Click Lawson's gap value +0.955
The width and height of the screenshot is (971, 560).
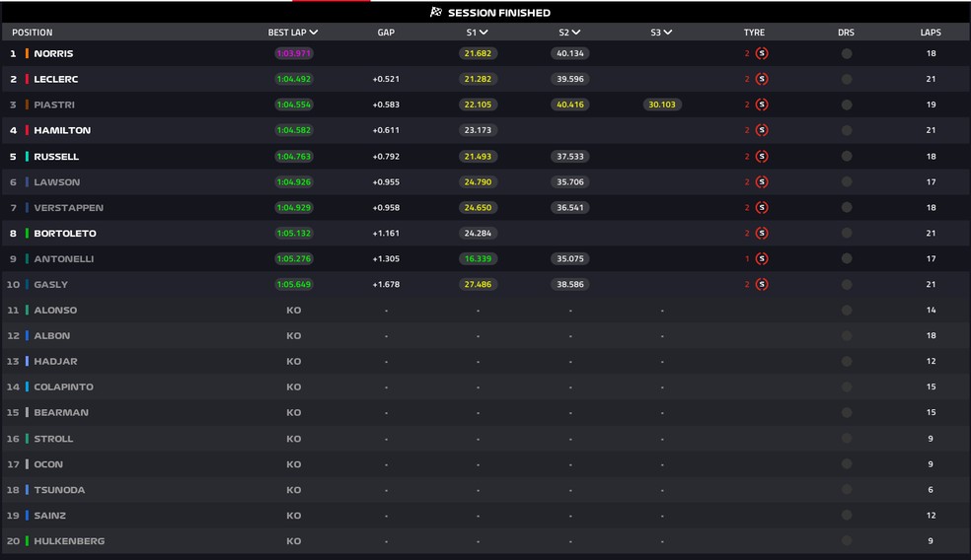point(386,182)
